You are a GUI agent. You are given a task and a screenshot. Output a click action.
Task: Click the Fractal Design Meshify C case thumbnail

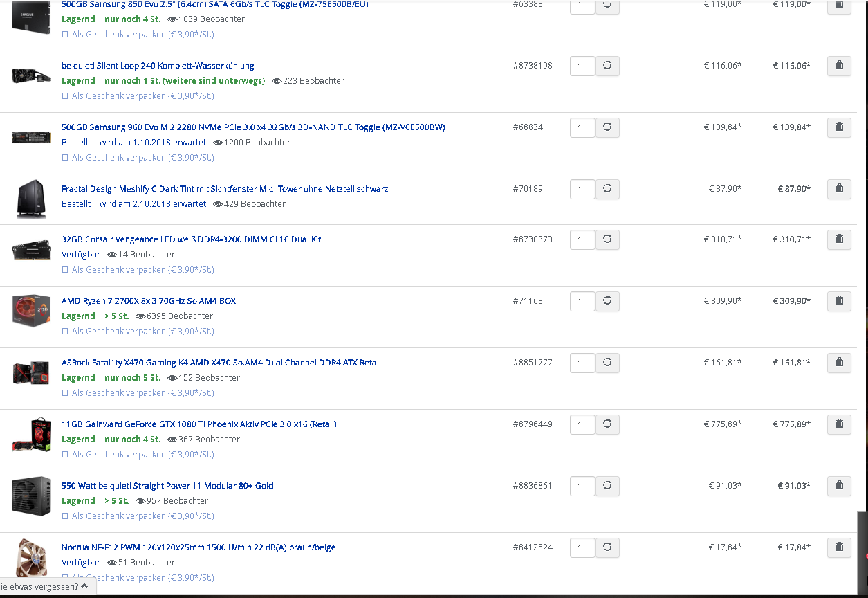[32, 199]
